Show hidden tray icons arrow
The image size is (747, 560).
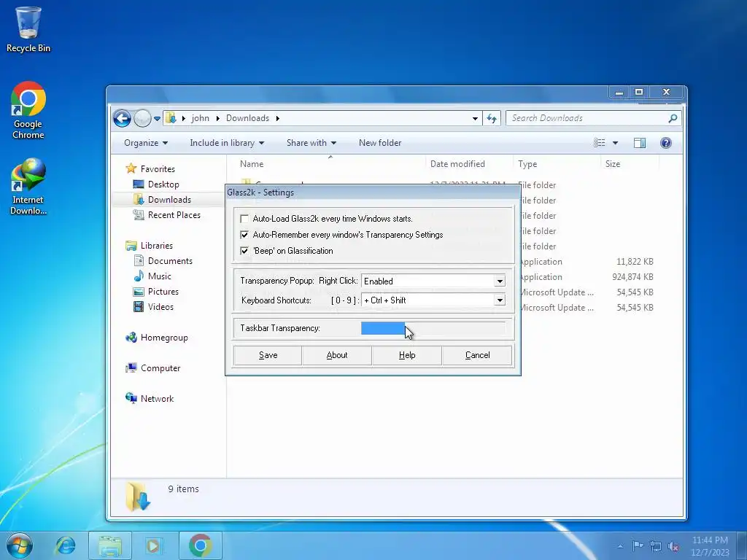(620, 546)
